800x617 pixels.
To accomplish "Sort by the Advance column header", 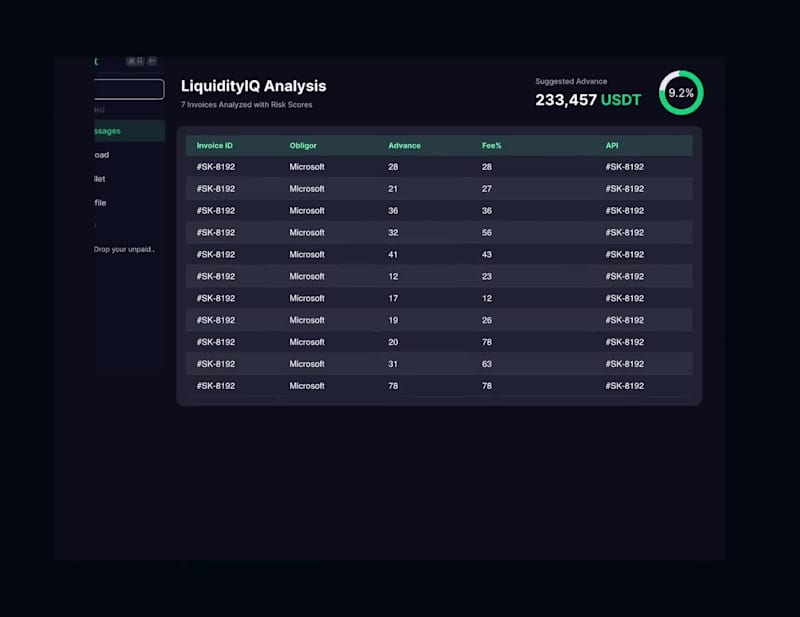I will 405,145.
